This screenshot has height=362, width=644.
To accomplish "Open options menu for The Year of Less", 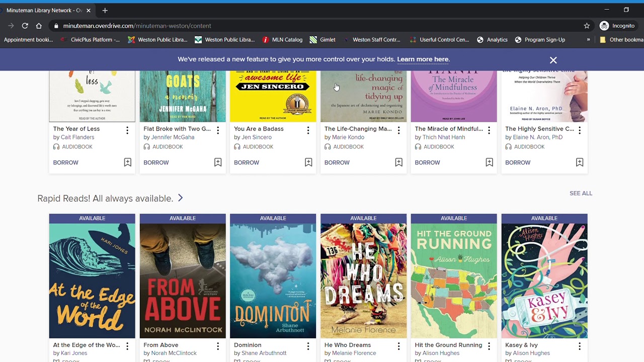I will [x=127, y=130].
